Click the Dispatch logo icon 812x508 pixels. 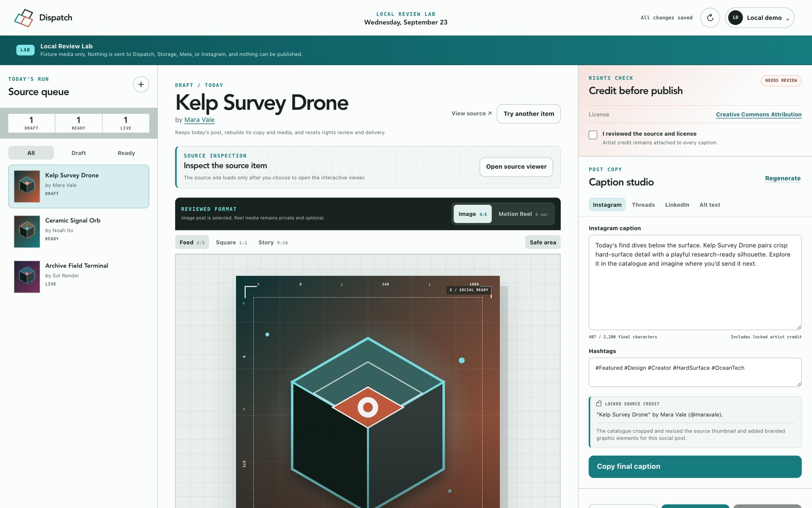coord(23,18)
